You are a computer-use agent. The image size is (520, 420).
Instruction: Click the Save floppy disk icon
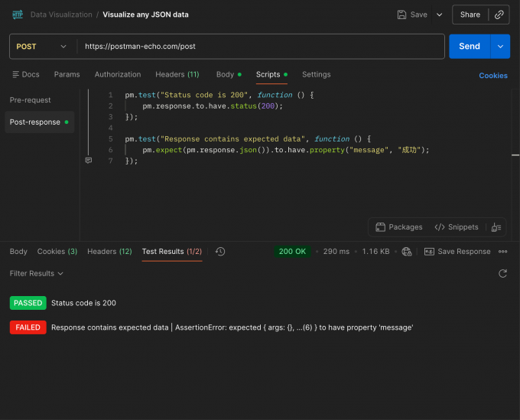[401, 15]
